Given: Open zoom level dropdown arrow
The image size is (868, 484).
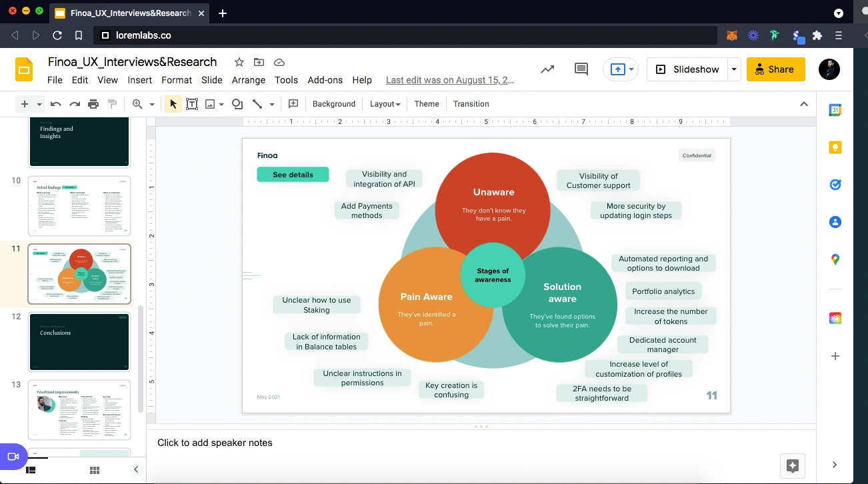Looking at the screenshot, I should pos(152,105).
